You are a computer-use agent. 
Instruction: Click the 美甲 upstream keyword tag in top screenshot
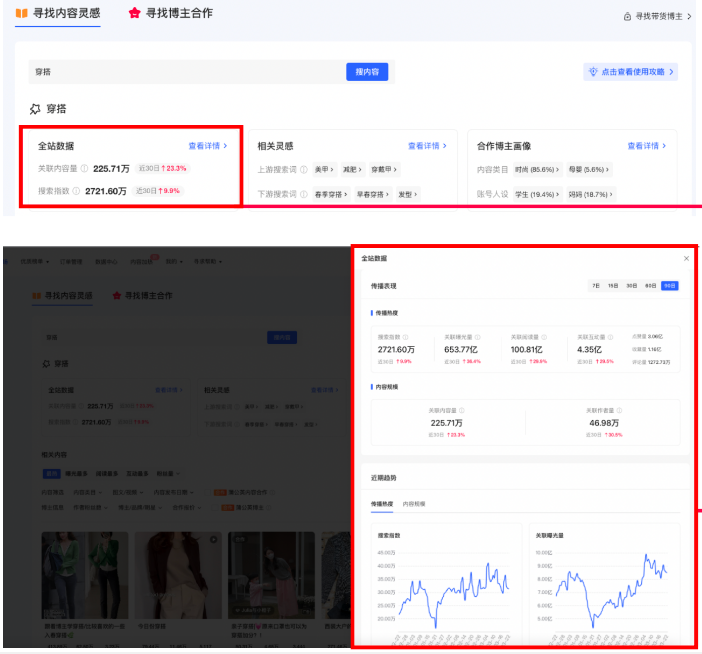click(x=324, y=170)
